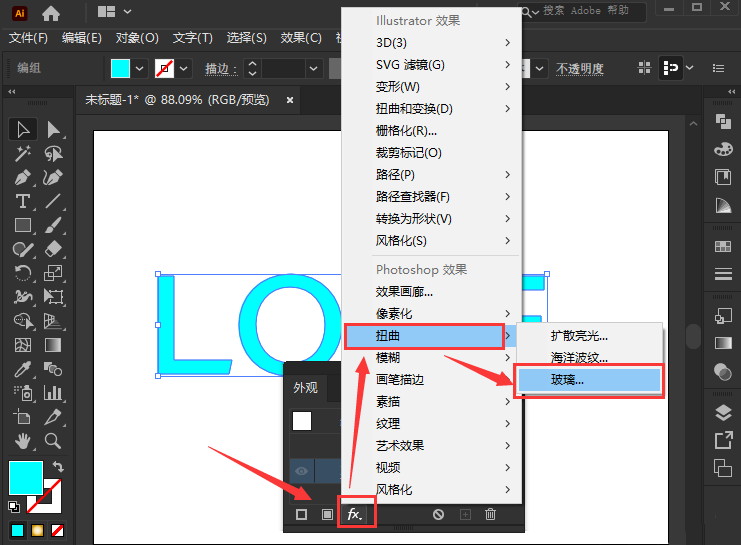The width and height of the screenshot is (741, 545).
Task: Select the Eraser tool
Action: tap(53, 249)
